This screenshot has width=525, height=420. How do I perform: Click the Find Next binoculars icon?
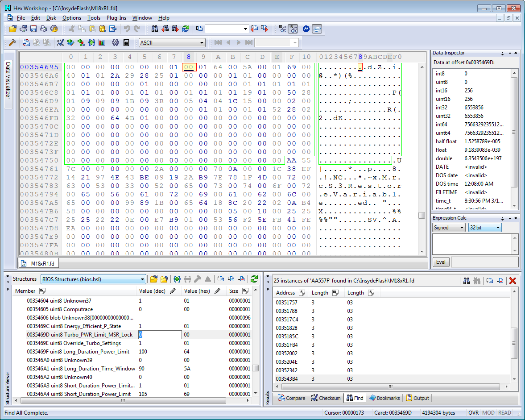pos(175,29)
